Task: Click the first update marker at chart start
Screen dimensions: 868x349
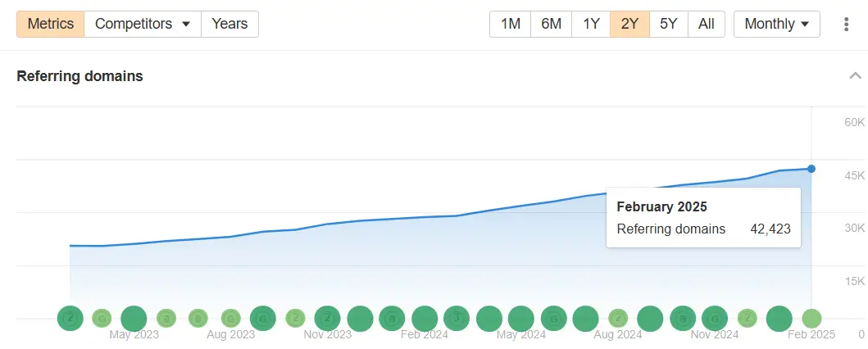Action: point(70,319)
